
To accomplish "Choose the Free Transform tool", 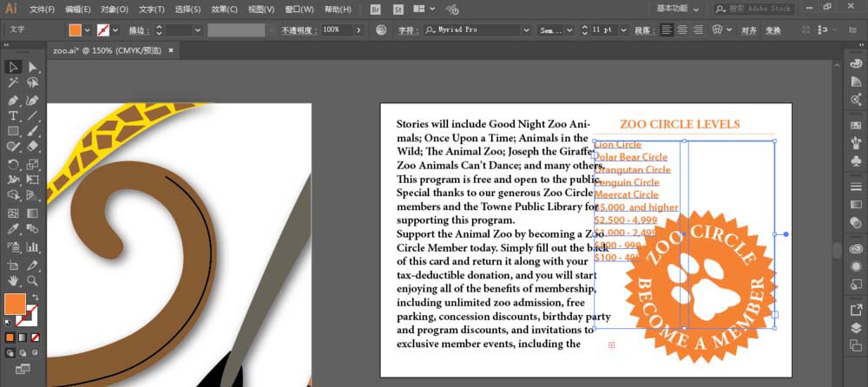I will (x=33, y=180).
